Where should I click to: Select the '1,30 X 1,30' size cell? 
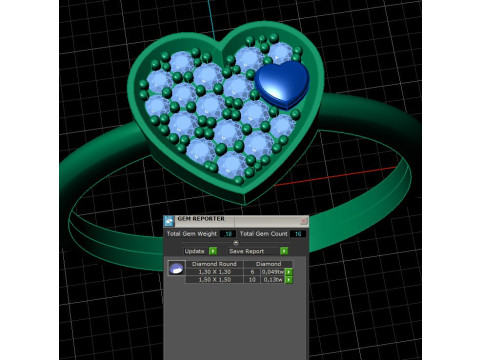point(215,272)
